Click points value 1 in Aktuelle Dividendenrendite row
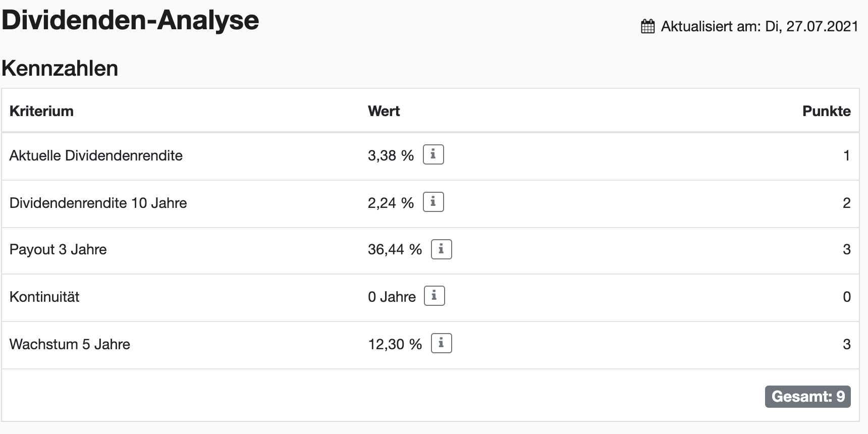 847,155
